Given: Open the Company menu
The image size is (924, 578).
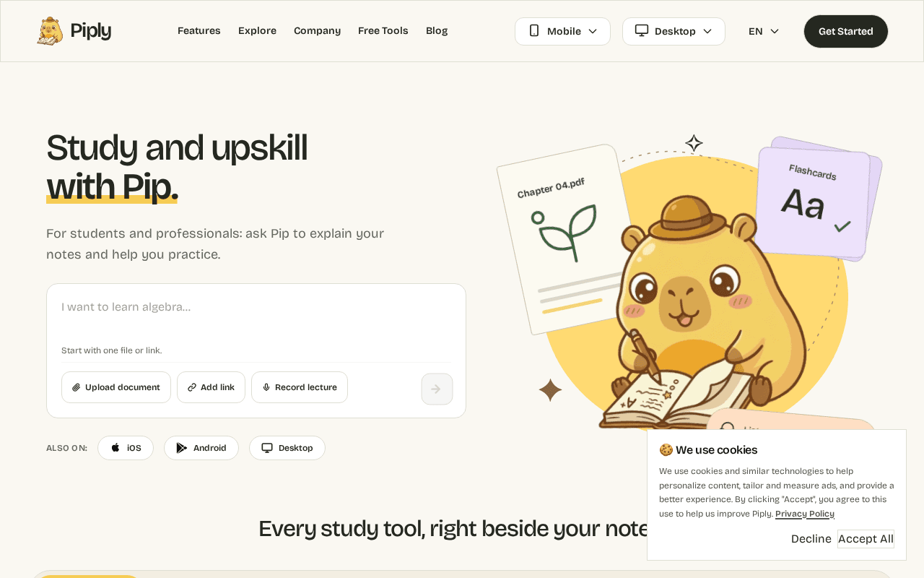Looking at the screenshot, I should click(317, 31).
